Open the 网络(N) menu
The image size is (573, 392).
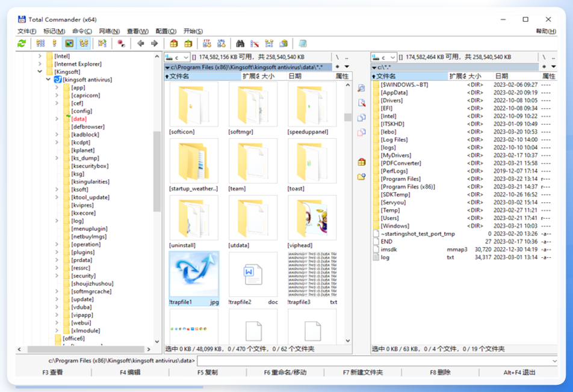(110, 31)
